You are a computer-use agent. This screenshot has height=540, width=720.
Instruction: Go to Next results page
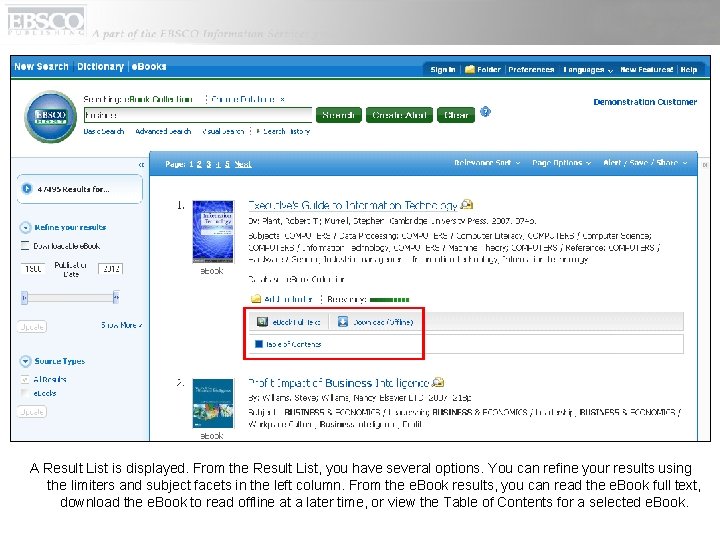(243, 164)
